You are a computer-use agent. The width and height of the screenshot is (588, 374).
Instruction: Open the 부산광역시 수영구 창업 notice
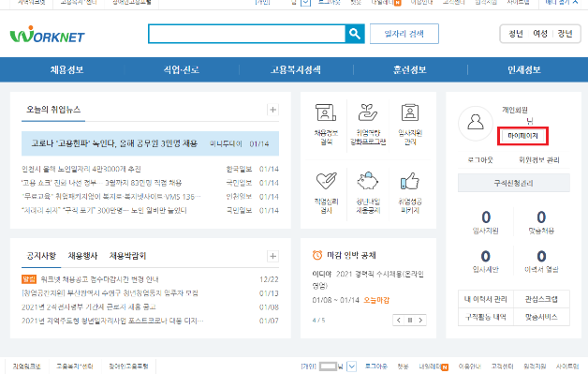coord(110,292)
